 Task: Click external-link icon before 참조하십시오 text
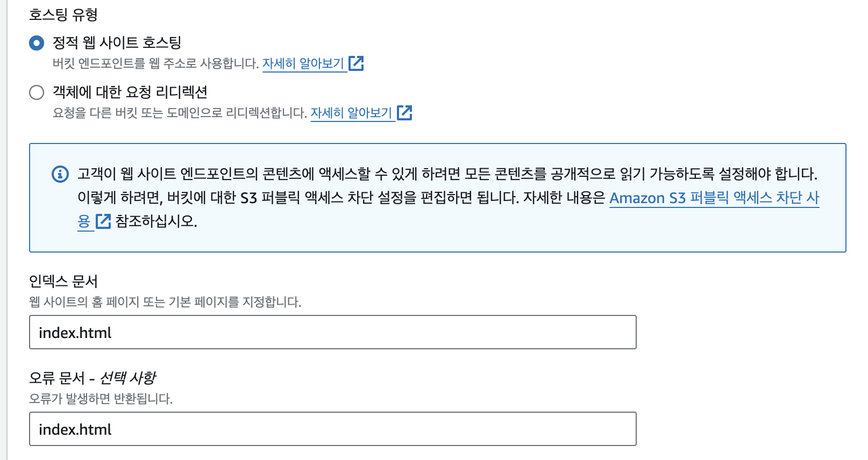coord(103,221)
